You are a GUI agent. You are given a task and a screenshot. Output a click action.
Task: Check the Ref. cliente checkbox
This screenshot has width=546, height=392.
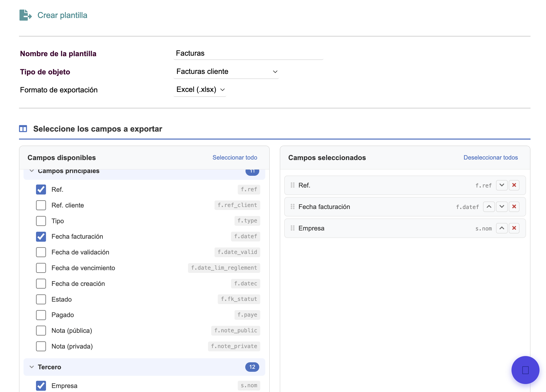click(41, 205)
